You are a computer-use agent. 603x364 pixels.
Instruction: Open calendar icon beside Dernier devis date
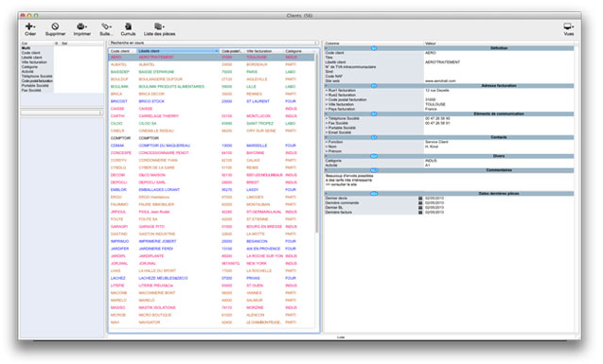coord(420,199)
